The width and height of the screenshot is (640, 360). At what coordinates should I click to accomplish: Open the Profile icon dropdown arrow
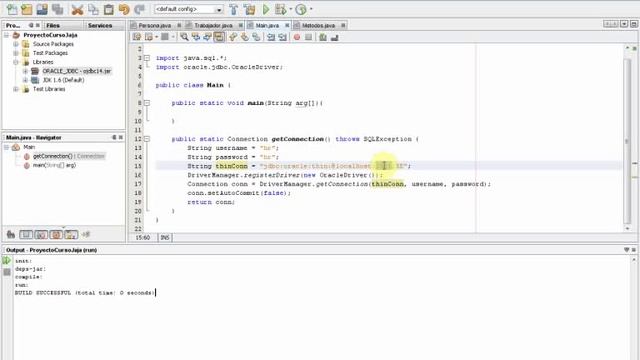coord(311,9)
